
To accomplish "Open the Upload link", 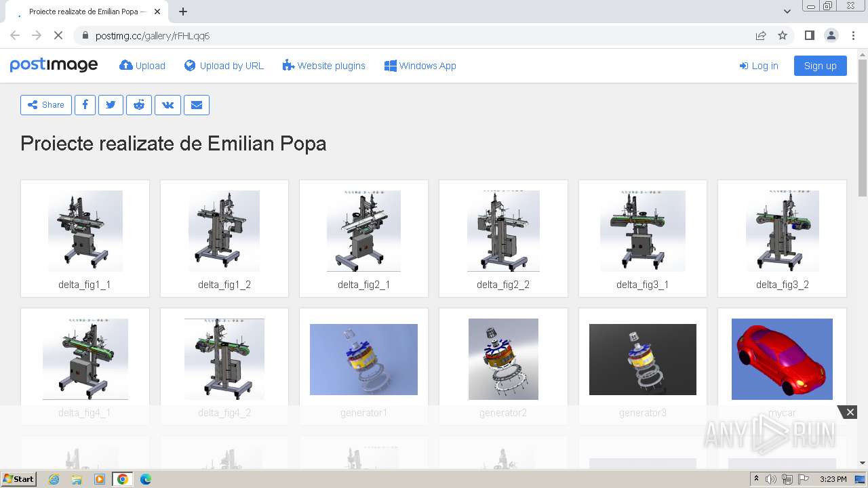I will 142,66.
